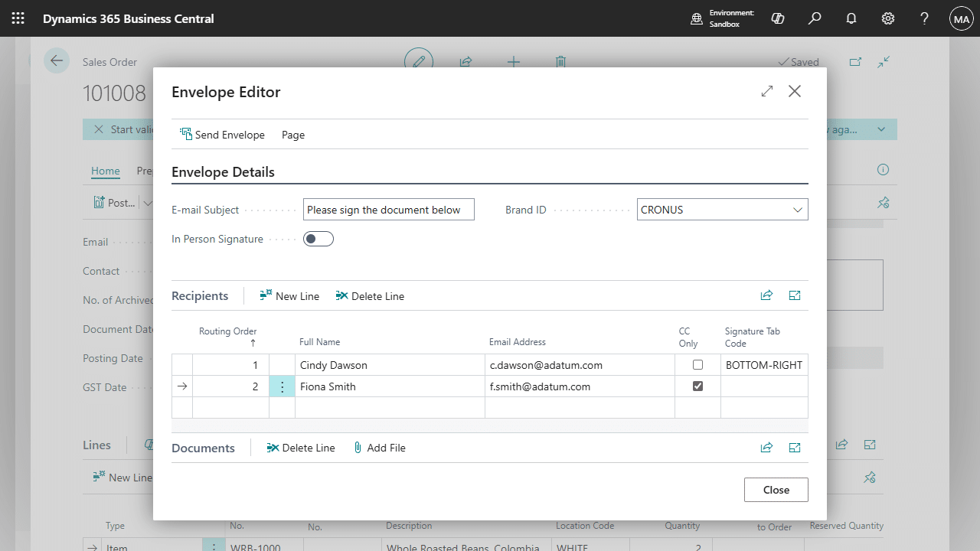Check CC Only for Cindy Dawson
The height and width of the screenshot is (551, 980).
click(x=697, y=365)
